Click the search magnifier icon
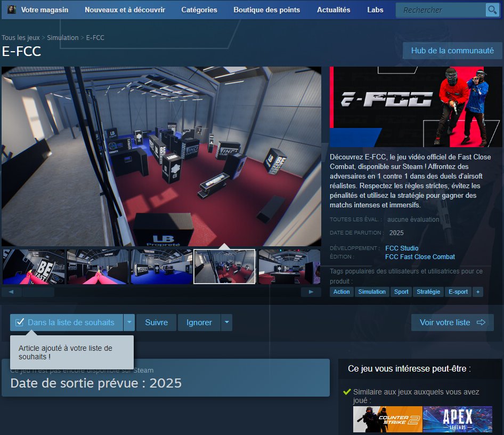 [492, 10]
